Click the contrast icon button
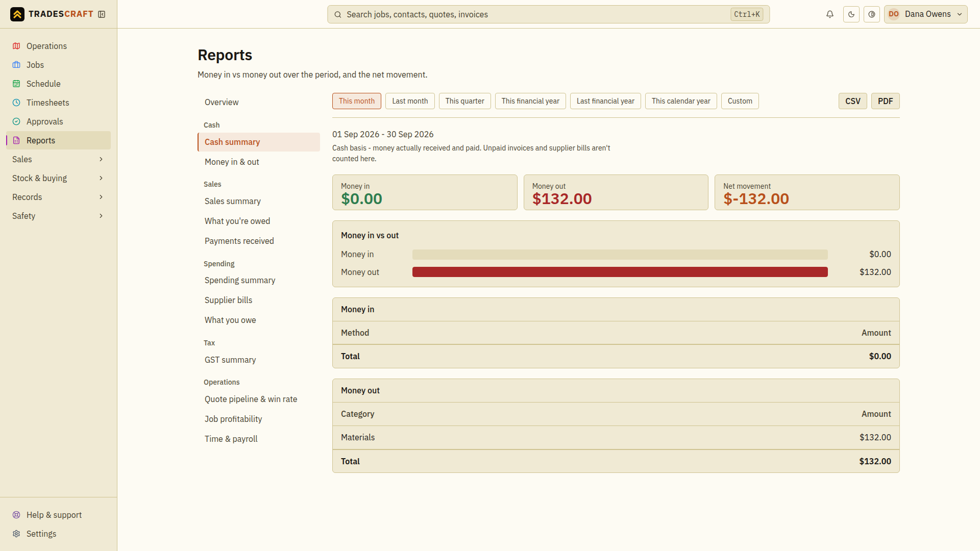 [872, 14]
